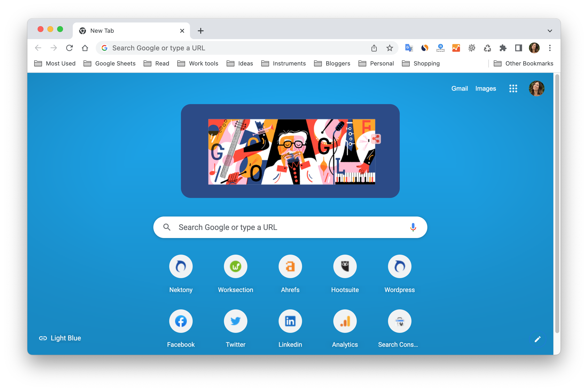The image size is (588, 391).
Task: Expand bookmarks Other Bookmarks folder
Action: coord(523,63)
